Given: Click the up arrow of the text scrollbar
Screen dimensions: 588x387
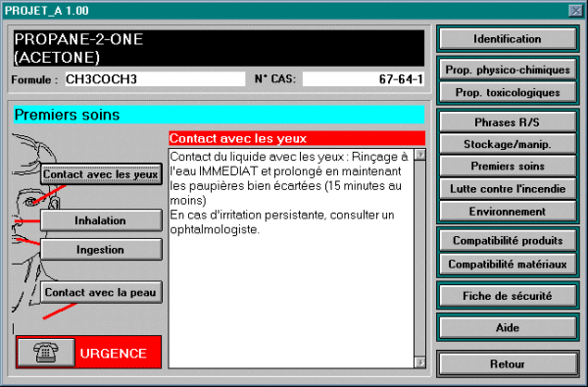Looking at the screenshot, I should click(x=420, y=154).
